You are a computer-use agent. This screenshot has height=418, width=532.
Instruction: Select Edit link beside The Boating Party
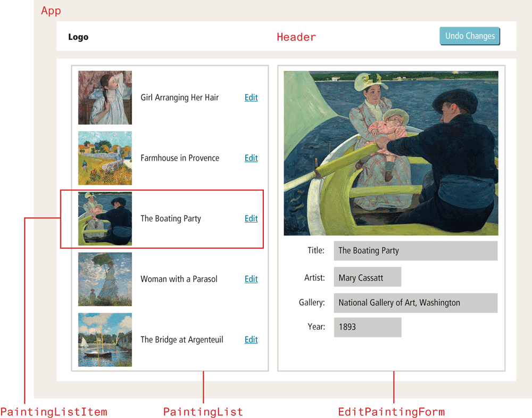pos(251,218)
